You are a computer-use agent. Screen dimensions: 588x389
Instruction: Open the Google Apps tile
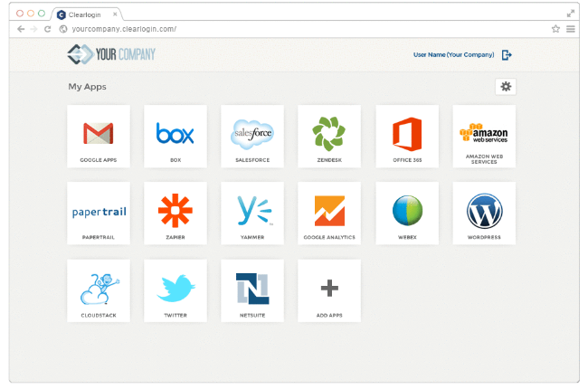pyautogui.click(x=99, y=137)
